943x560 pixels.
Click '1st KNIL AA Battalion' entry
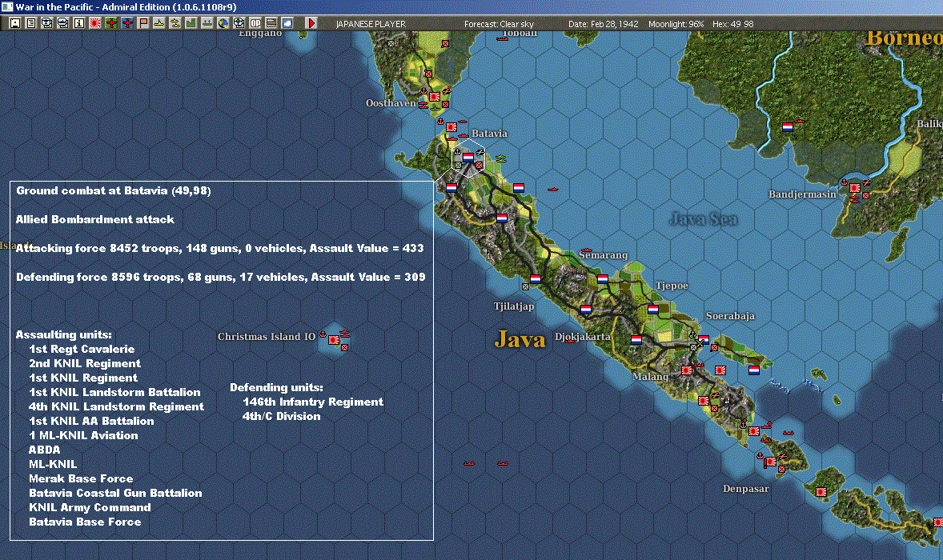[x=91, y=422]
